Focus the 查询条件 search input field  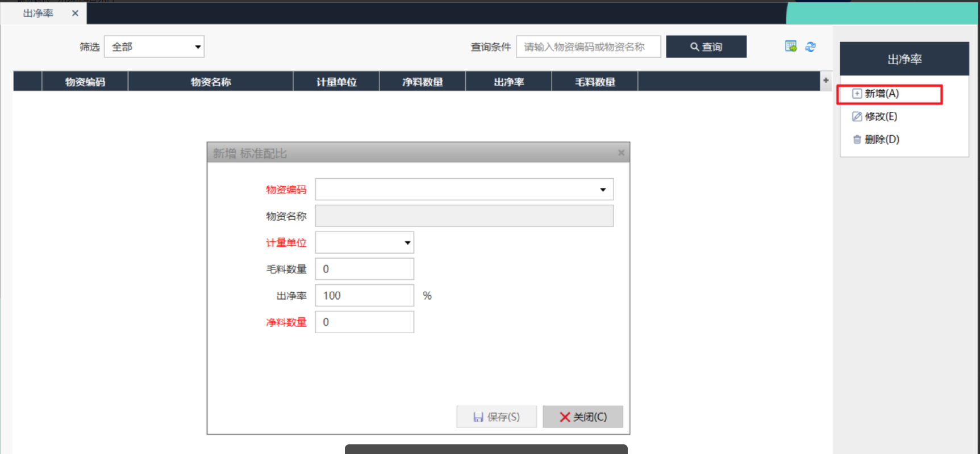pos(588,47)
